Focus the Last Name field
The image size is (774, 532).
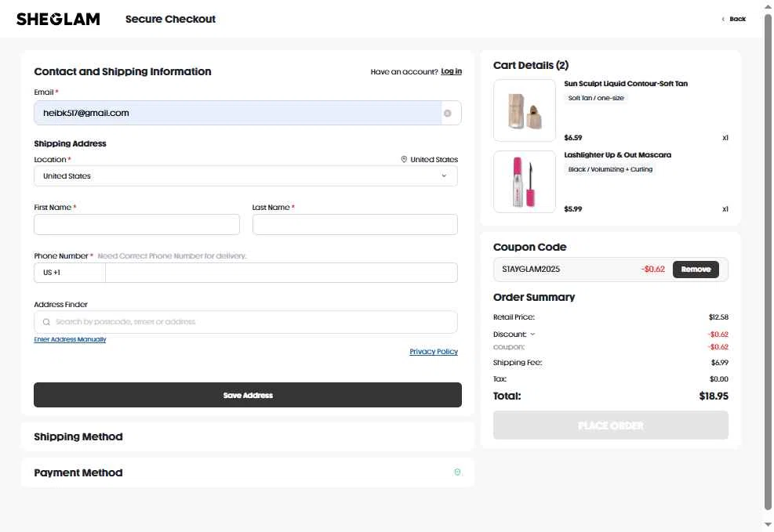(x=355, y=225)
